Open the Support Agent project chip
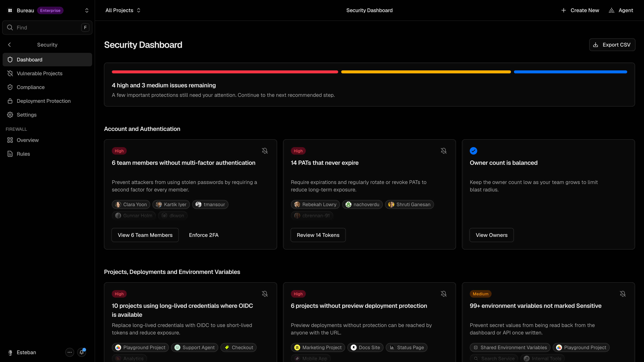This screenshot has width=644, height=362. (195, 347)
